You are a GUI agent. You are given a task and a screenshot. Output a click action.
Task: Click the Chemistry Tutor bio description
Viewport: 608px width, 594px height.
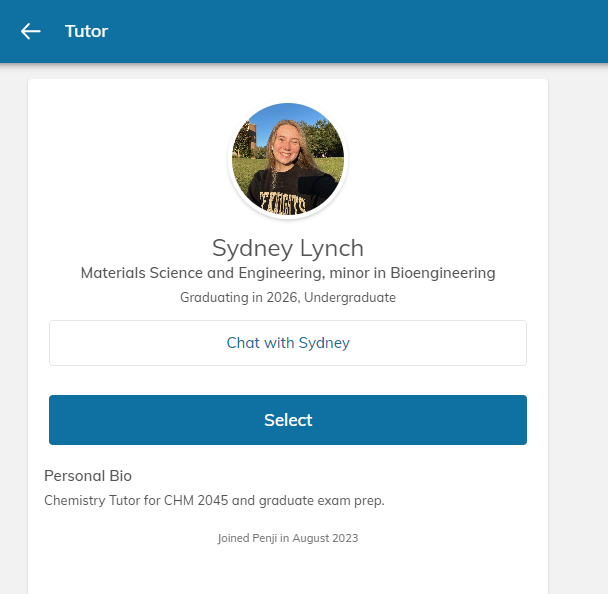[x=214, y=500]
